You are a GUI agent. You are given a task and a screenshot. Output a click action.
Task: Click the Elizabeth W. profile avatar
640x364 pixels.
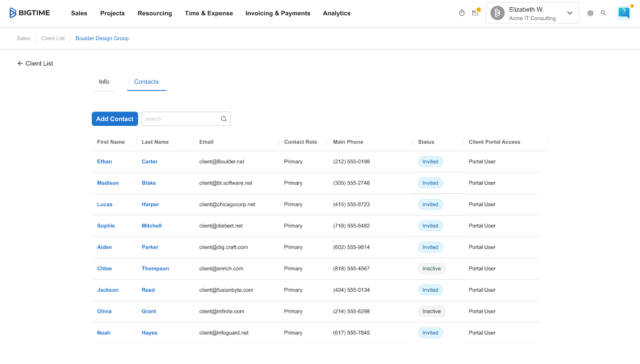point(497,13)
